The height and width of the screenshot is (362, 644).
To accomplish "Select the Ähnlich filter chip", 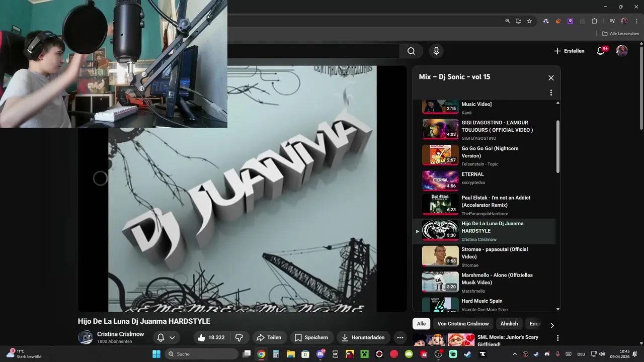I will click(509, 324).
